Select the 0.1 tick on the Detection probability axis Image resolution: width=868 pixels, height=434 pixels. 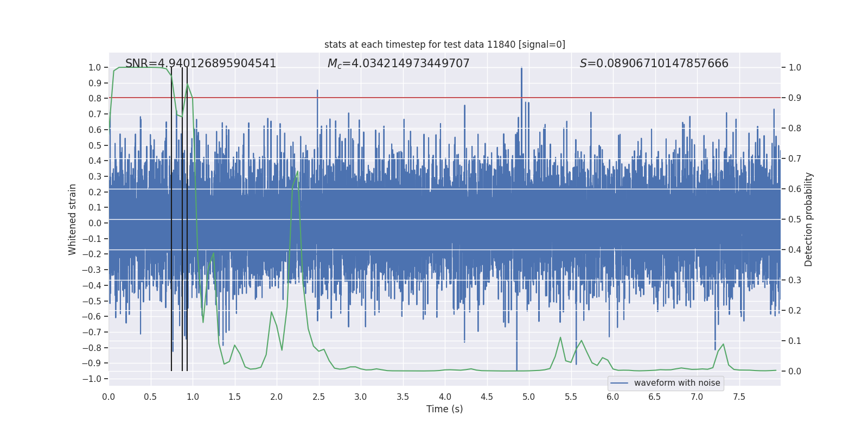[795, 341]
